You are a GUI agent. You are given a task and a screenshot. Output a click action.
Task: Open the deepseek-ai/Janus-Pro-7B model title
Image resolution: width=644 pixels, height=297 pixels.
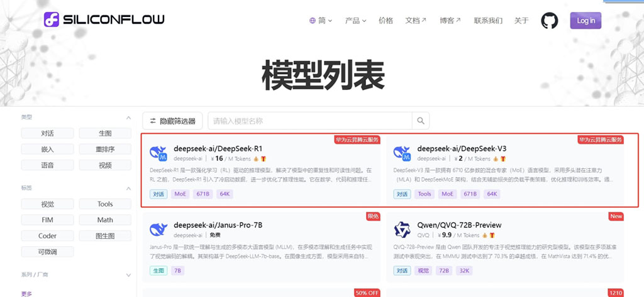(218, 225)
